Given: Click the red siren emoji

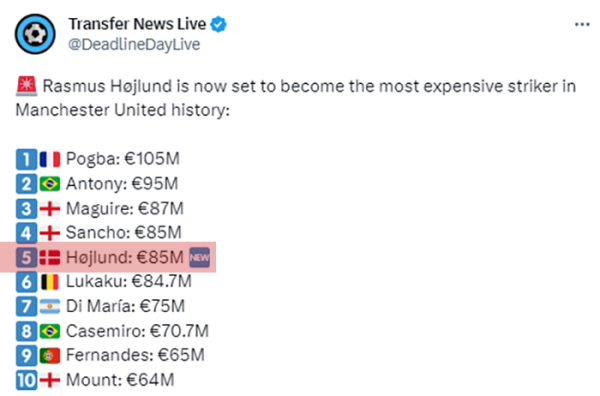Looking at the screenshot, I should (x=26, y=86).
